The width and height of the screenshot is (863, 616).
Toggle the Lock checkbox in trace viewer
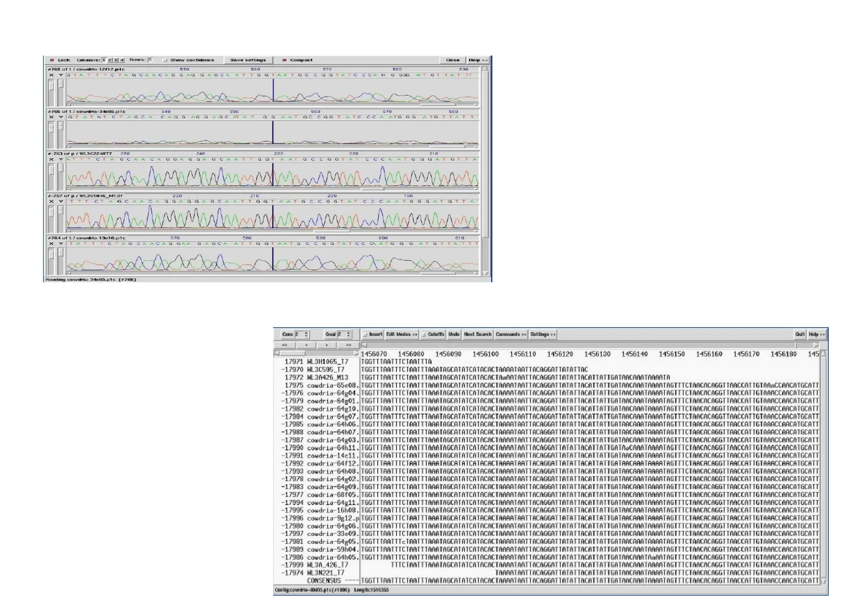52,60
